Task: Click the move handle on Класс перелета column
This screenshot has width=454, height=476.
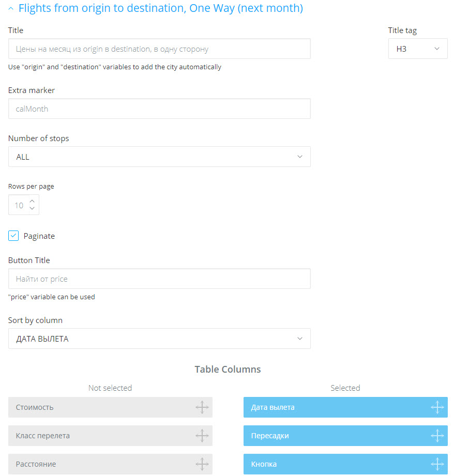Action: (x=202, y=436)
